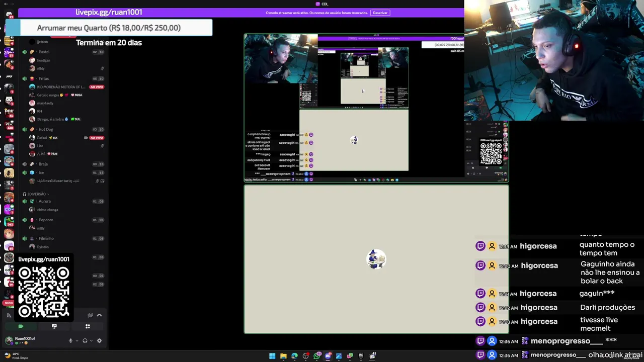Join the Aurora voice channel

click(x=63, y=201)
